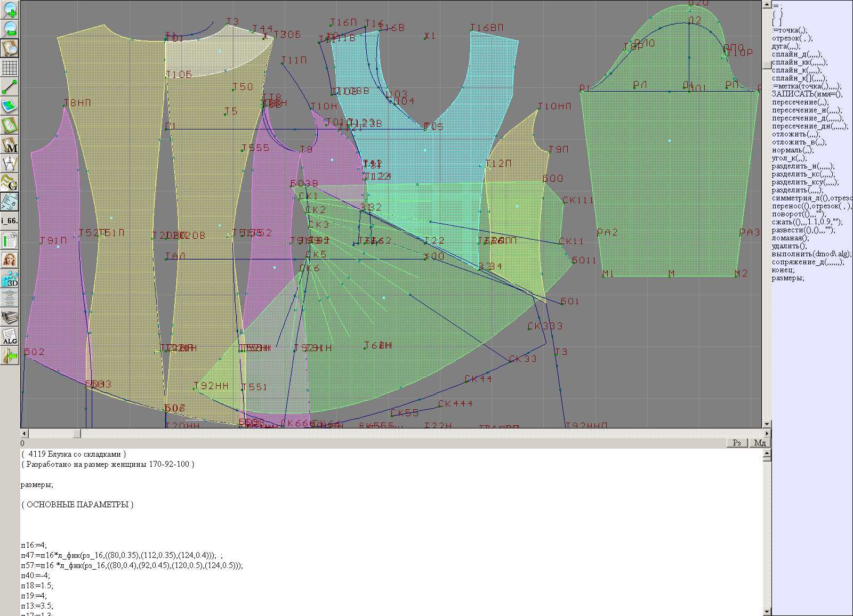Click the zoom out magnifier icon

pyautogui.click(x=10, y=28)
